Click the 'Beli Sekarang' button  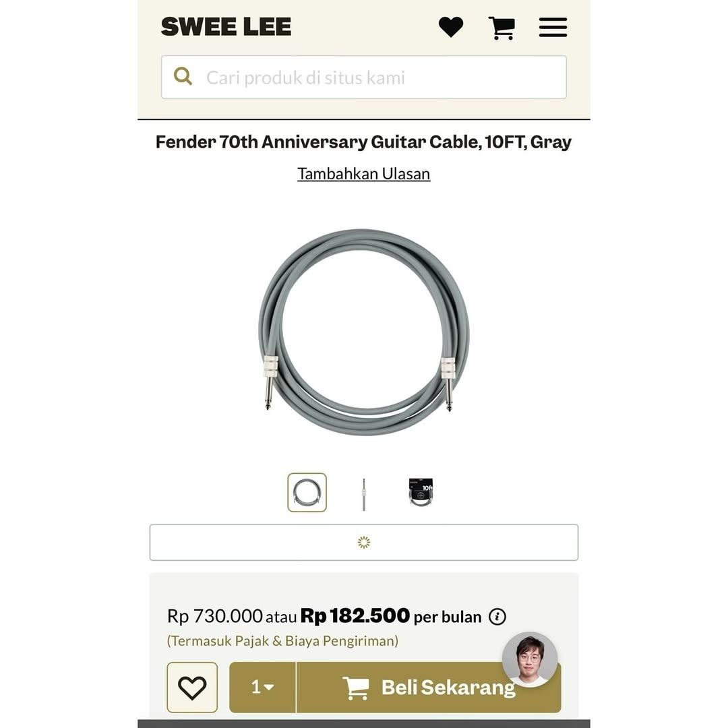(x=429, y=687)
